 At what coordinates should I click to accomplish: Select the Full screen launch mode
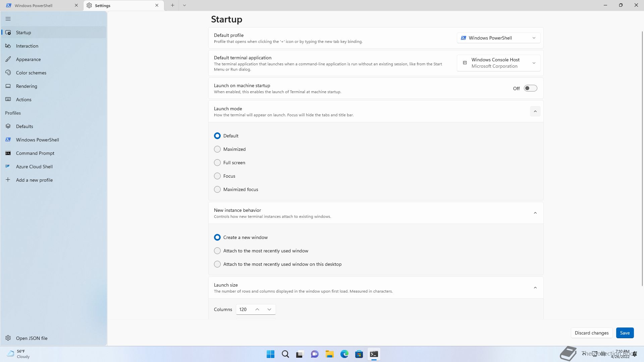[217, 163]
